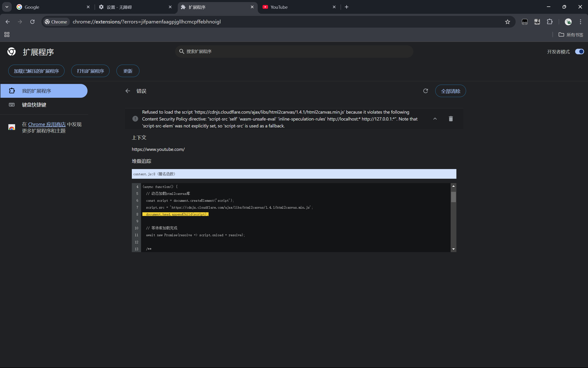Viewport: 588px width, 368px height.
Task: Open the second pinned extension icon
Action: 537,22
